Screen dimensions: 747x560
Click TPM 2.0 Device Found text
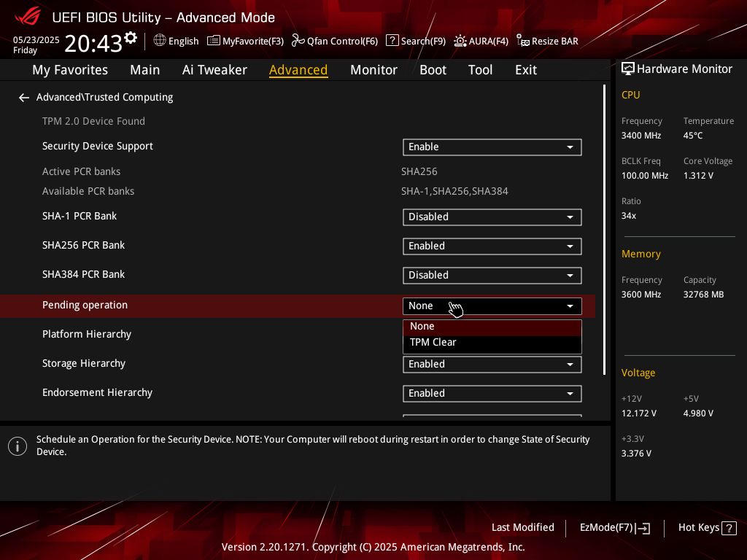tap(93, 122)
